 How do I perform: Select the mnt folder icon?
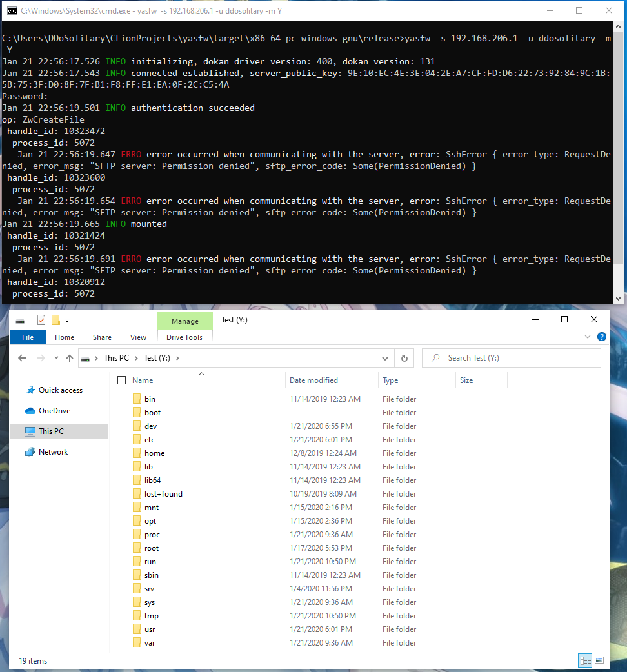pyautogui.click(x=137, y=508)
